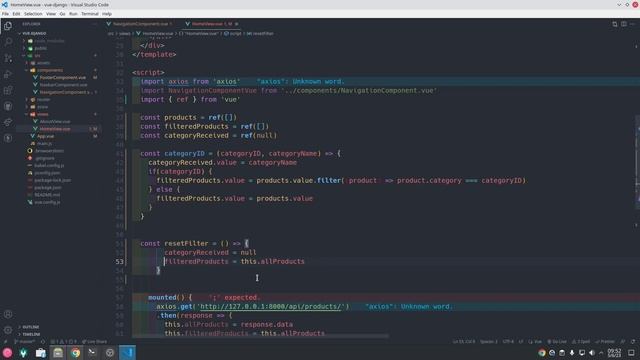
Task: Click the Live Share status bar item
Action: point(94,342)
